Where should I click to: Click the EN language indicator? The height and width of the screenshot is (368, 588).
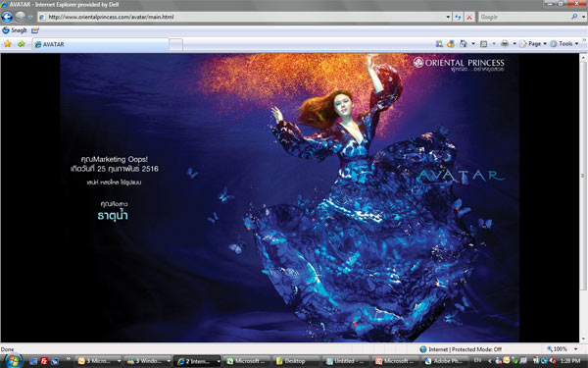(x=477, y=360)
